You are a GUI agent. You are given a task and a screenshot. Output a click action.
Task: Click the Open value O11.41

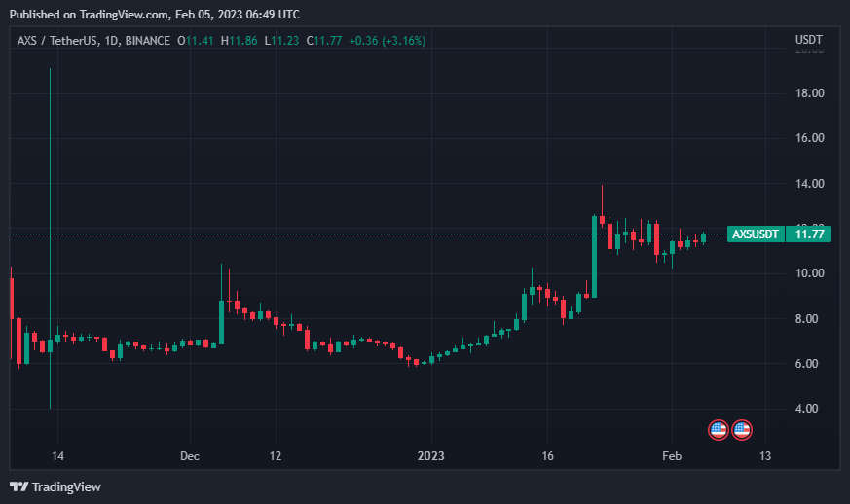tap(195, 41)
